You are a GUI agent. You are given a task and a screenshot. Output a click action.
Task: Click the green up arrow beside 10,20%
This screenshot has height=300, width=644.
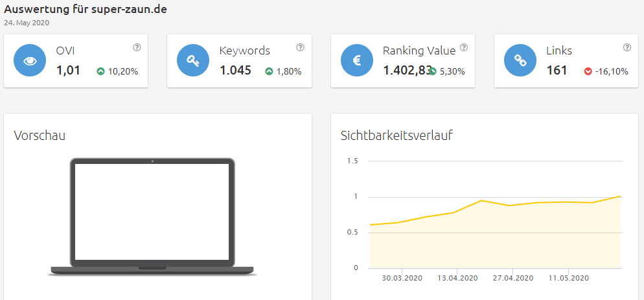tap(100, 71)
